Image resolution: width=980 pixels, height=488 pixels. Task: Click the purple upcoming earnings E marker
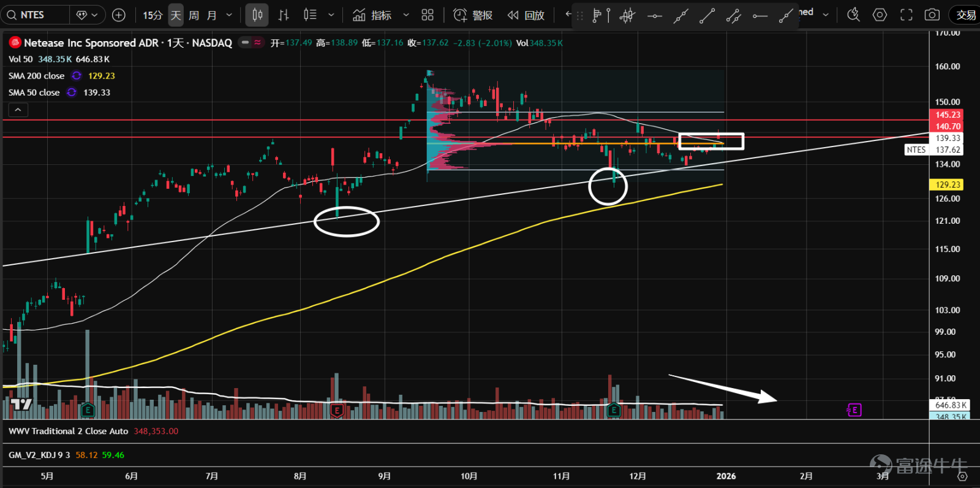[x=854, y=410]
